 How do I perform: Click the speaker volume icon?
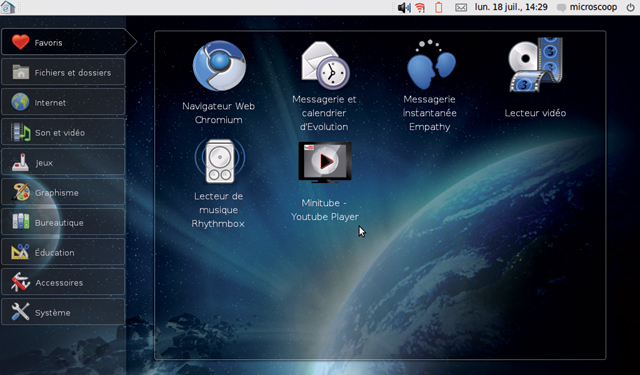tap(404, 7)
